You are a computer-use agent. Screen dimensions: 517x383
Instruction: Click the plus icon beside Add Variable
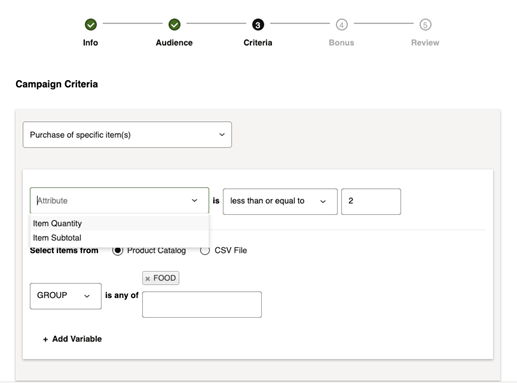[45, 339]
